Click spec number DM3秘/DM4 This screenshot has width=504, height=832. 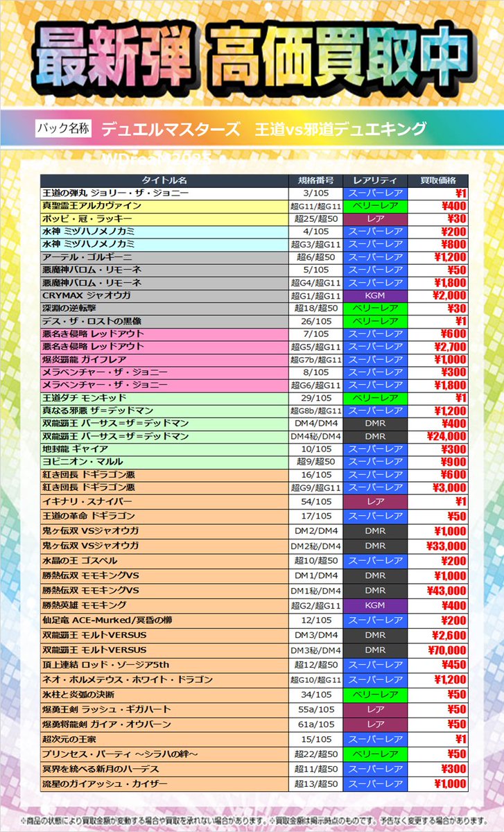(315, 650)
